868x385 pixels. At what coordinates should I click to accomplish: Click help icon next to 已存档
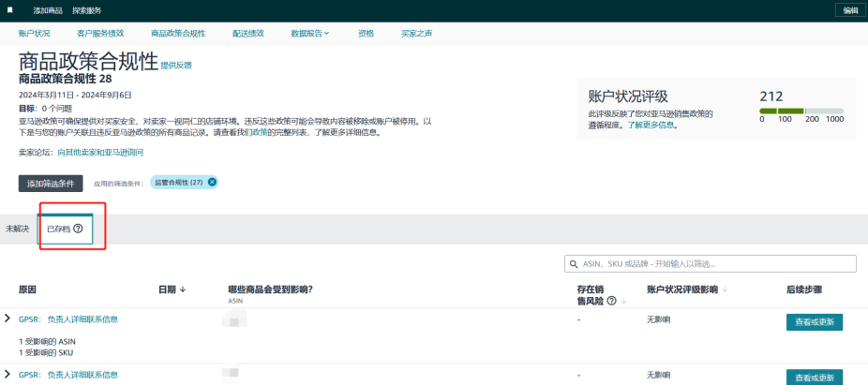coord(78,229)
